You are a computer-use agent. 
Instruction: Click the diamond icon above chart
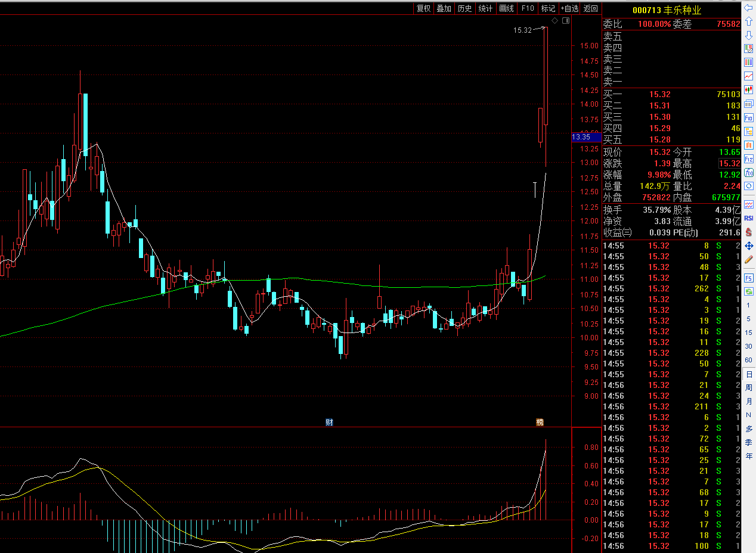554,21
